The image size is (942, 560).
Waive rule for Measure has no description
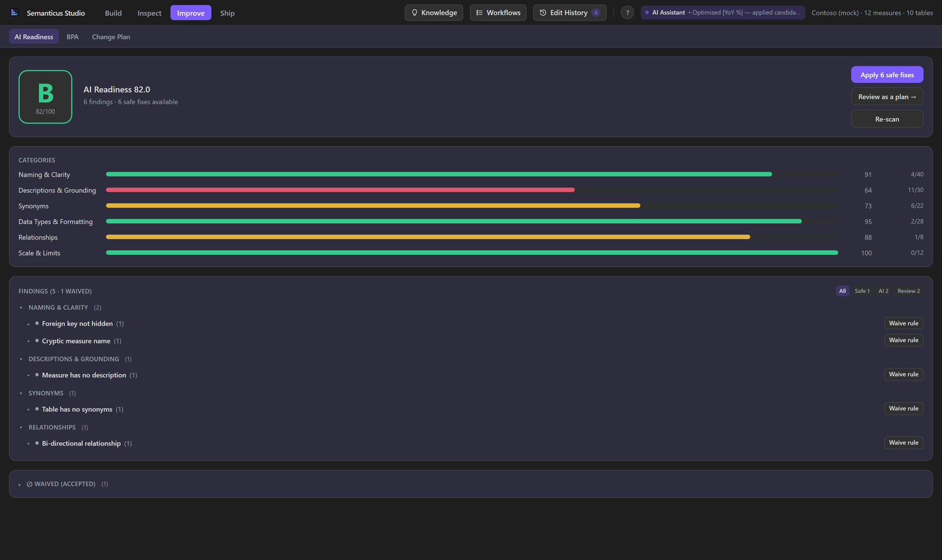[903, 374]
